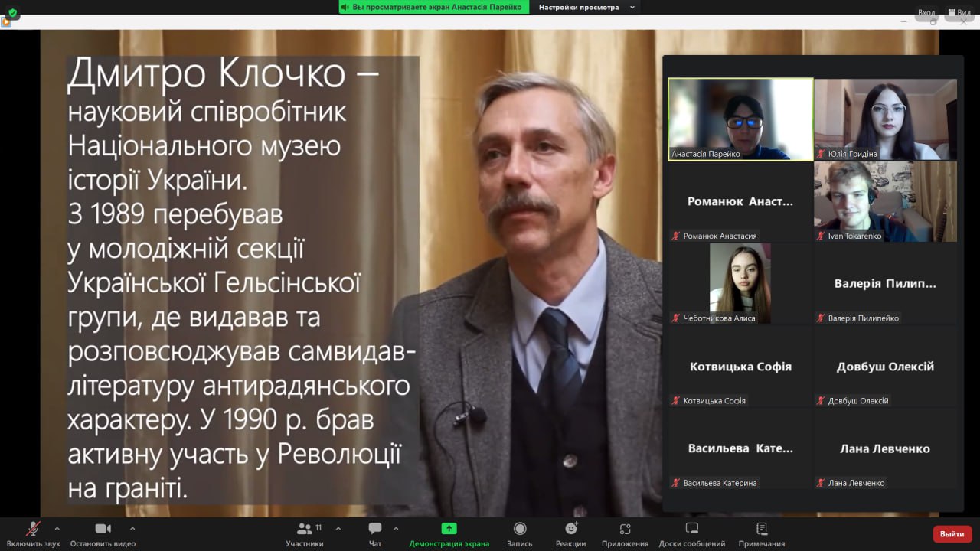Open the Notes (Примечания) icon
The width and height of the screenshot is (980, 551).
point(761,530)
